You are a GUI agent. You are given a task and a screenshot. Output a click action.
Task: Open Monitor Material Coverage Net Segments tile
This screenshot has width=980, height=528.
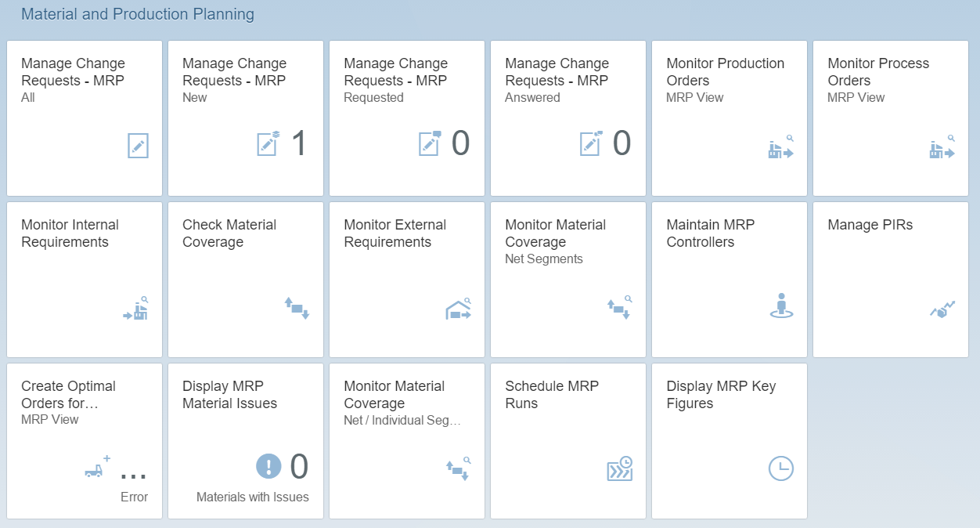click(567, 279)
